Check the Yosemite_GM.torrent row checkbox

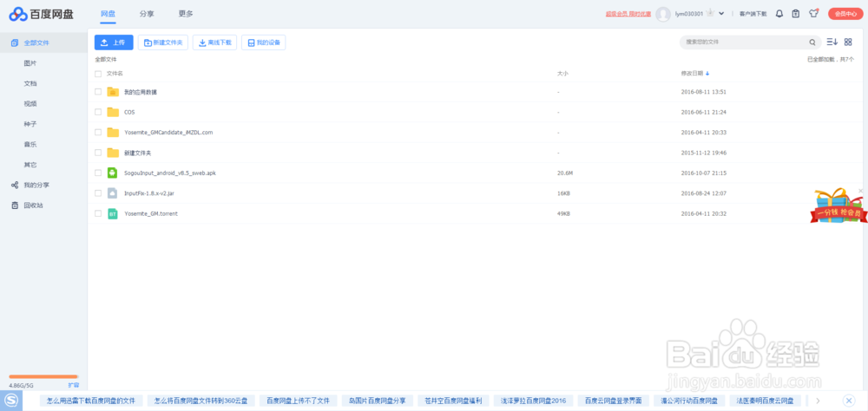click(98, 213)
